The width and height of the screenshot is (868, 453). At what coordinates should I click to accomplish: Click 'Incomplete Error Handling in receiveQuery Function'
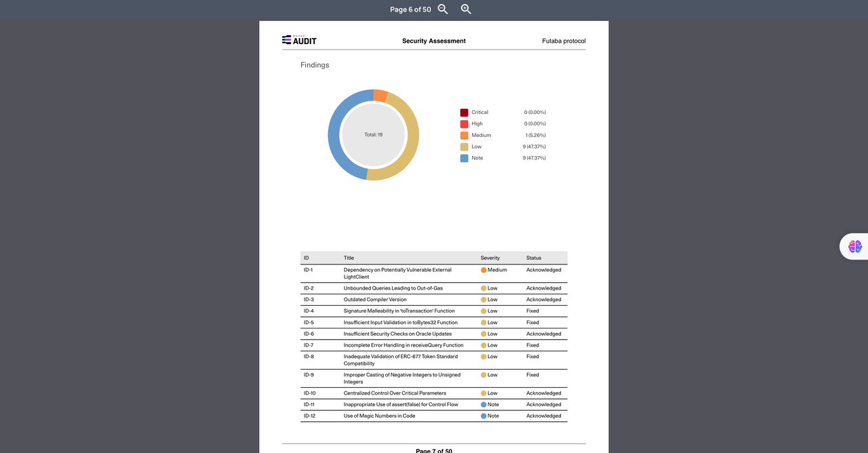click(403, 345)
